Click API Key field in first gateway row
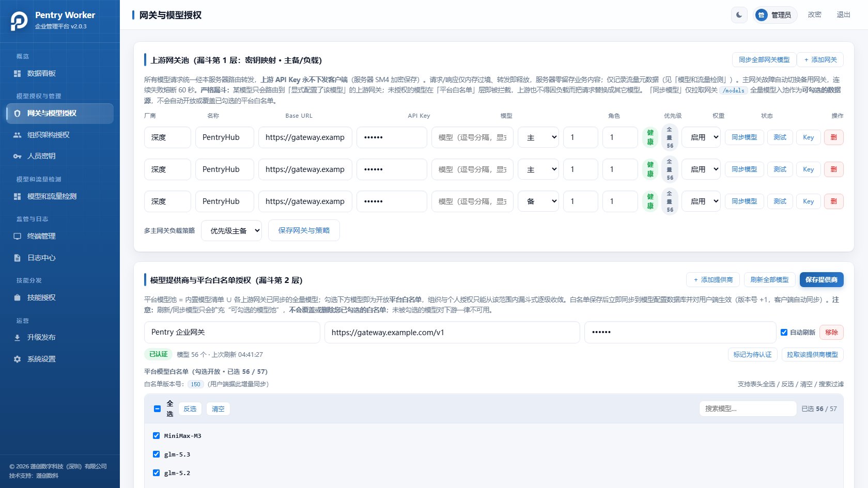The width and height of the screenshot is (868, 488). (x=392, y=137)
